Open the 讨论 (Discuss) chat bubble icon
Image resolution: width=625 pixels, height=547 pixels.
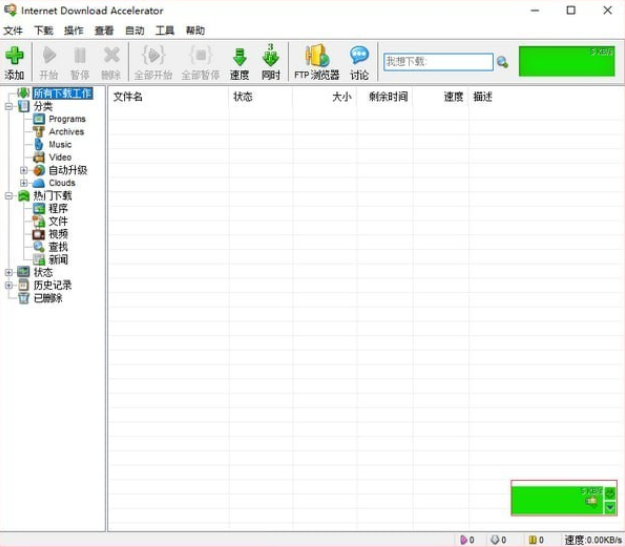point(359,62)
